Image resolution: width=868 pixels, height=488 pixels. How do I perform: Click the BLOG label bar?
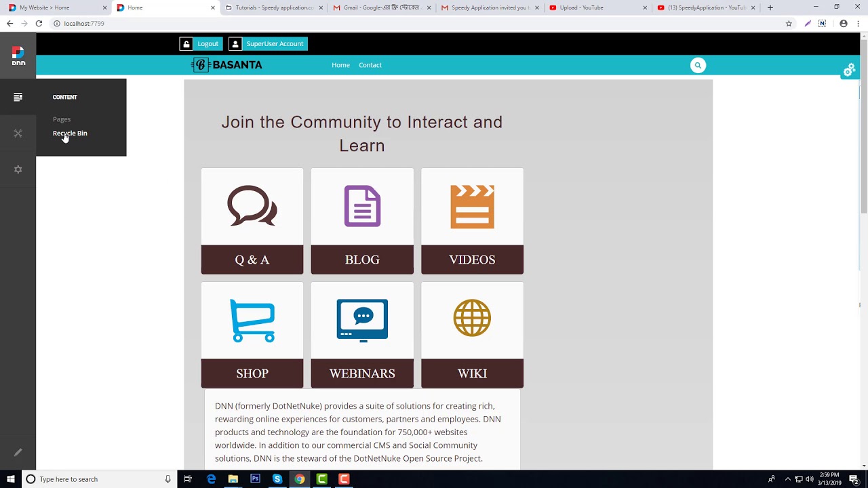click(362, 260)
